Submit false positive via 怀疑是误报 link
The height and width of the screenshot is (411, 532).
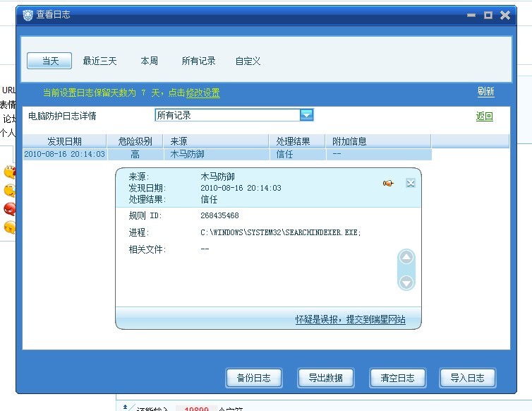pos(350,319)
